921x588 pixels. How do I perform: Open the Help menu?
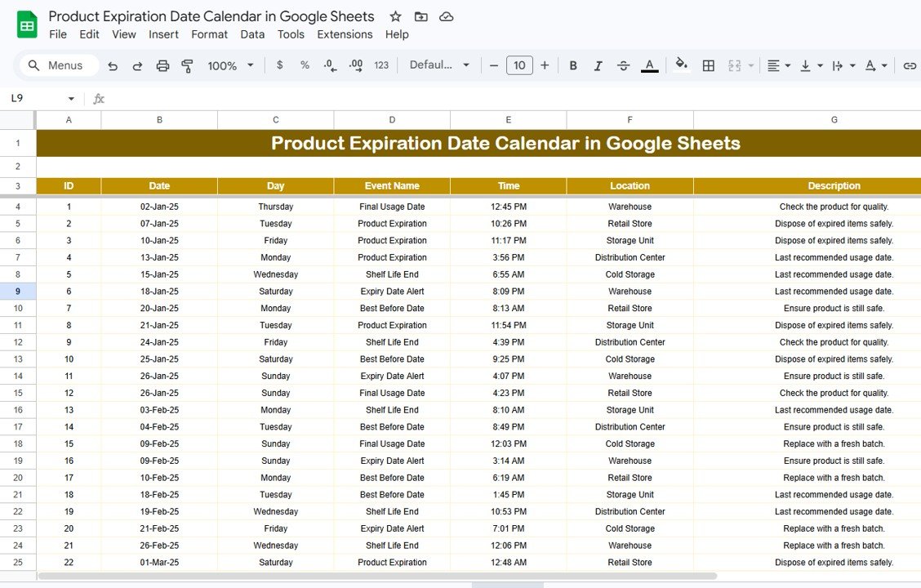(x=397, y=34)
